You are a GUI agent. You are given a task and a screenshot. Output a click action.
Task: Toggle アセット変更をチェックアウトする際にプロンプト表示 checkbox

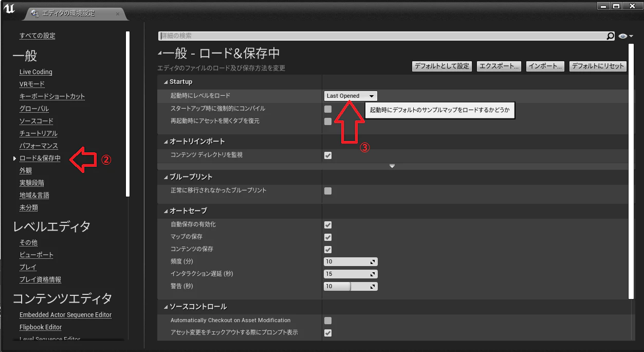[x=328, y=333]
